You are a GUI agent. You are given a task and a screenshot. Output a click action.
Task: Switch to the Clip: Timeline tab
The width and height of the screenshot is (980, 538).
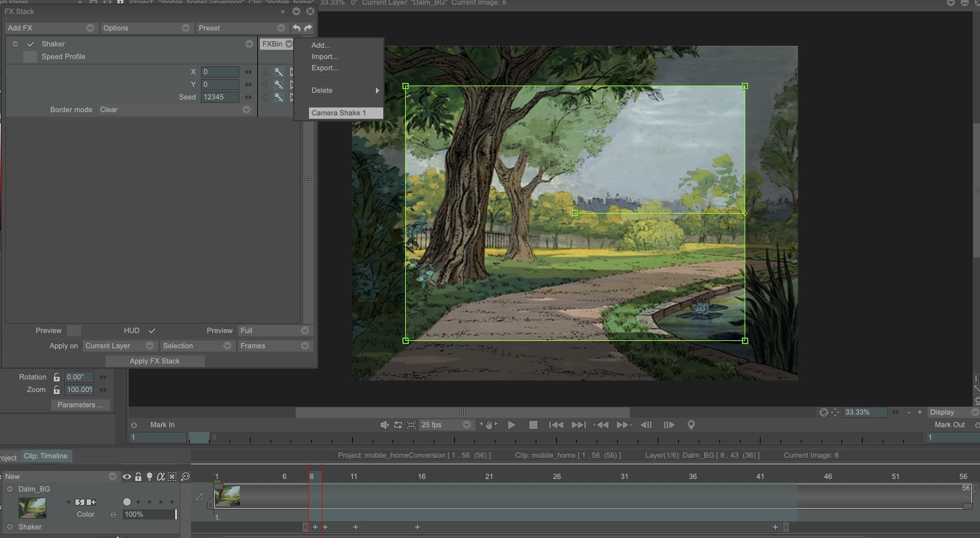pyautogui.click(x=46, y=456)
